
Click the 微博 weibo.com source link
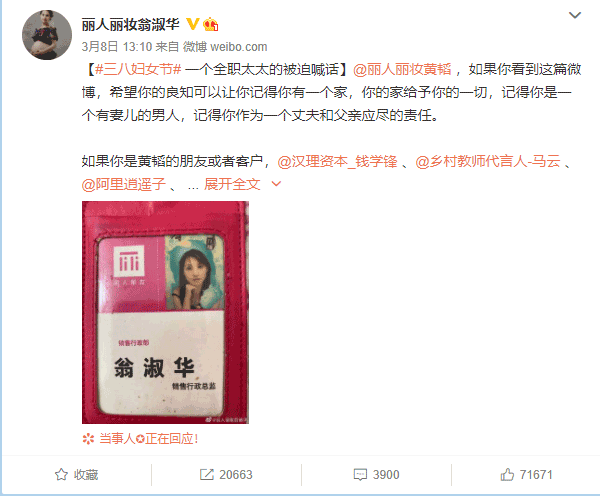225,47
